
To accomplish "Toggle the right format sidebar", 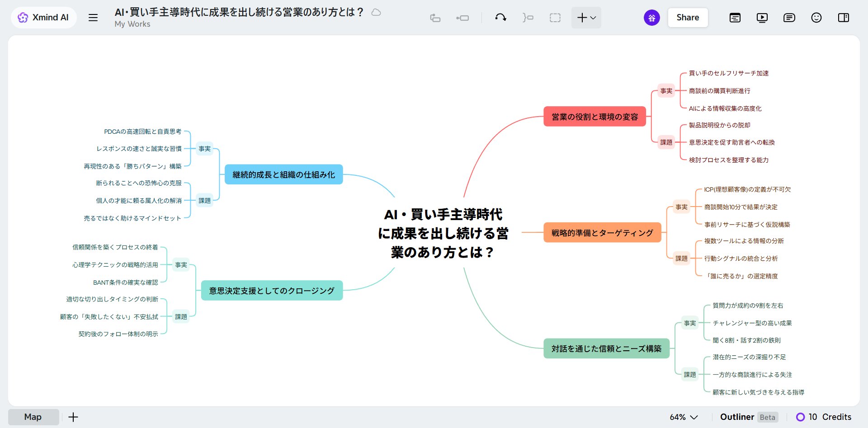I will 844,18.
